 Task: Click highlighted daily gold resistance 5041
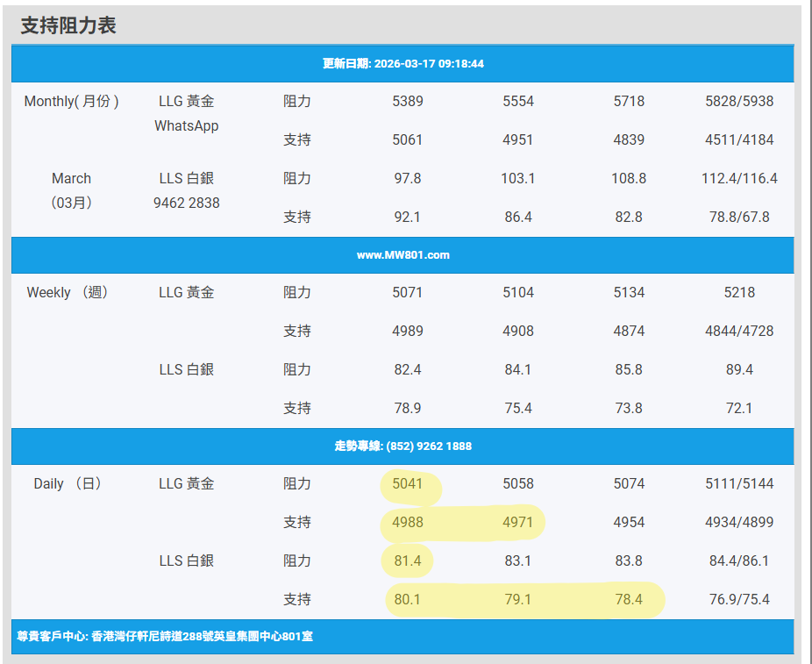408,484
